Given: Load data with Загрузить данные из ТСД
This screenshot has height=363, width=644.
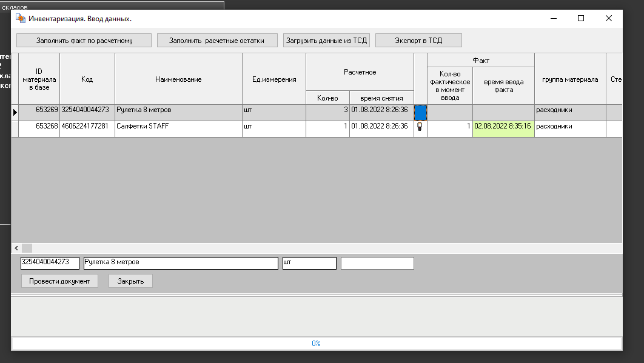Looking at the screenshot, I should pos(326,41).
